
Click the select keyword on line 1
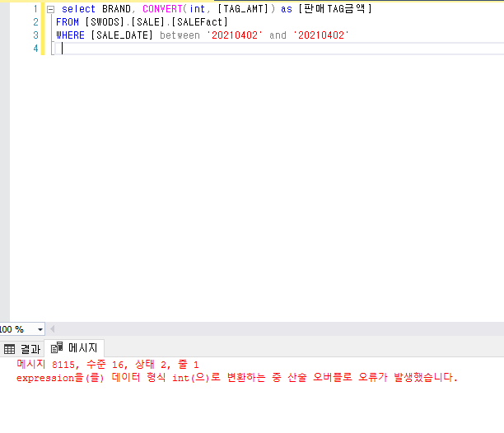(x=78, y=9)
